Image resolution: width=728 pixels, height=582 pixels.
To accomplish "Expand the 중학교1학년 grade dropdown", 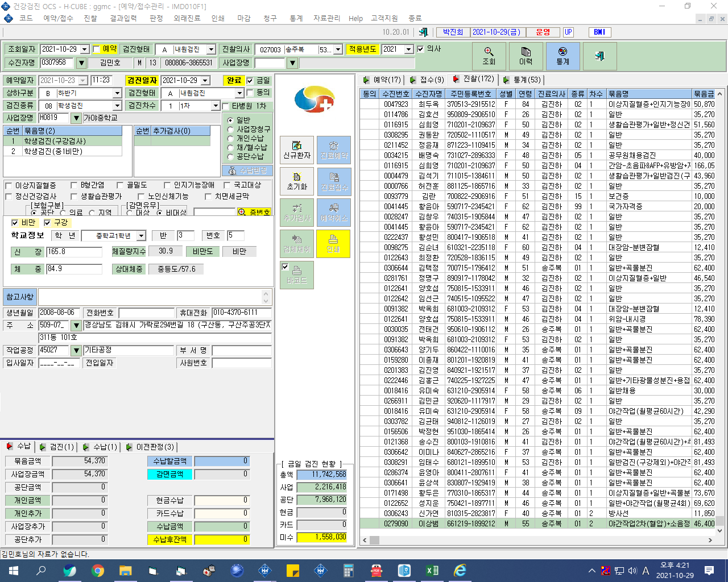I will point(141,235).
